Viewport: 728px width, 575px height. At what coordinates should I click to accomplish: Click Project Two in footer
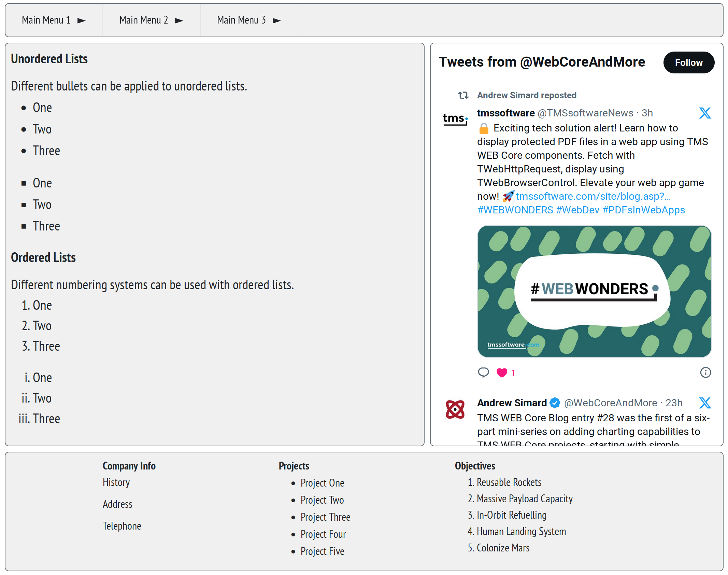(x=322, y=500)
